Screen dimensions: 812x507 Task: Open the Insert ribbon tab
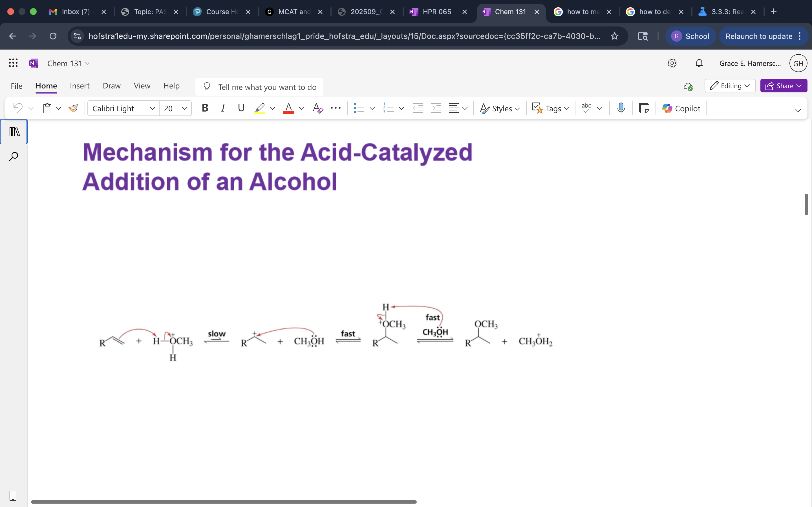coord(80,86)
